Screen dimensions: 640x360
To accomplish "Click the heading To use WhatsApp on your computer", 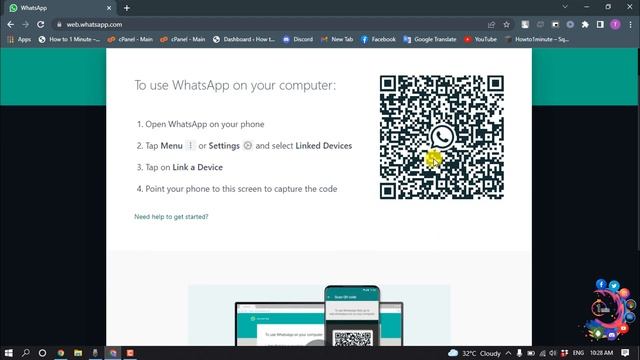I will click(x=235, y=85).
